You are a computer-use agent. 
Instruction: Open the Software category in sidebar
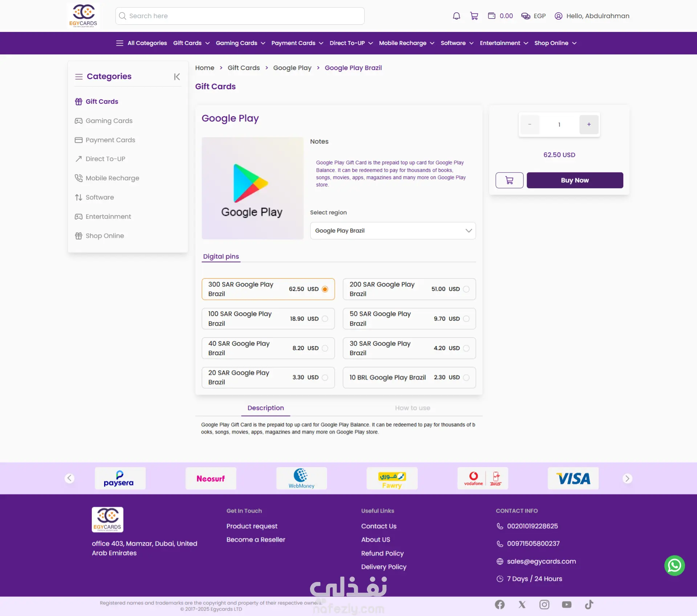pos(99,197)
